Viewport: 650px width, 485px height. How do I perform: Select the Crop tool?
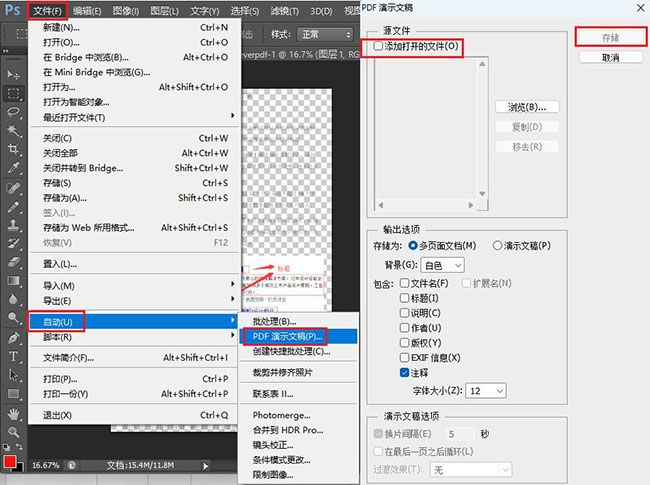click(x=13, y=149)
